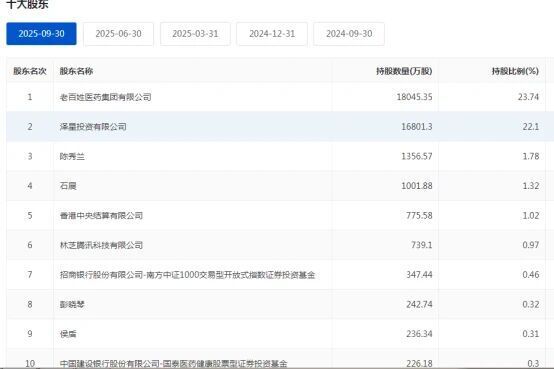Click the holding amount 1001.88

[417, 186]
